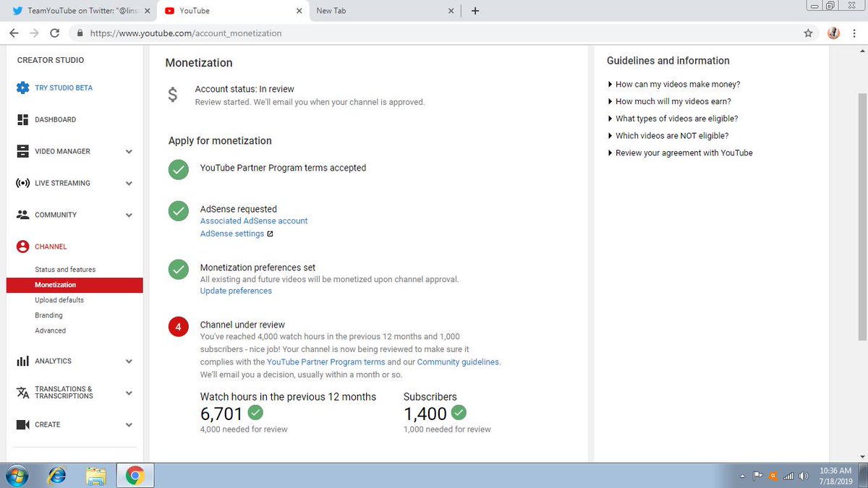This screenshot has width=868, height=488.
Task: Click the Analytics bar chart icon
Action: tap(22, 361)
